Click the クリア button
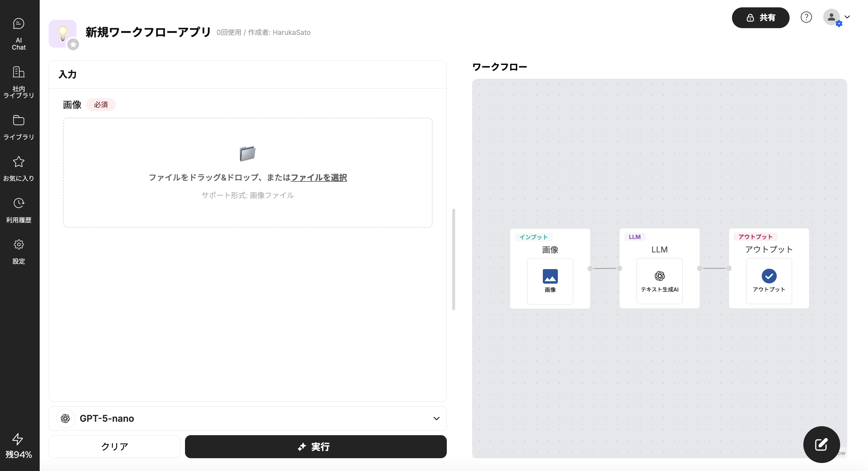This screenshot has height=471, width=868. click(115, 446)
